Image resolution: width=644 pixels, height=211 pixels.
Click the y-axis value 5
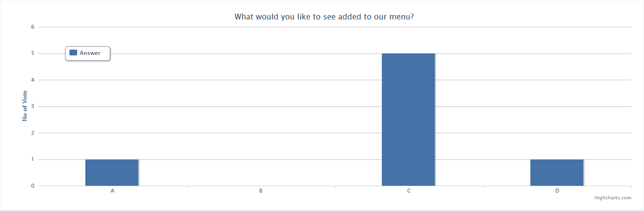33,53
